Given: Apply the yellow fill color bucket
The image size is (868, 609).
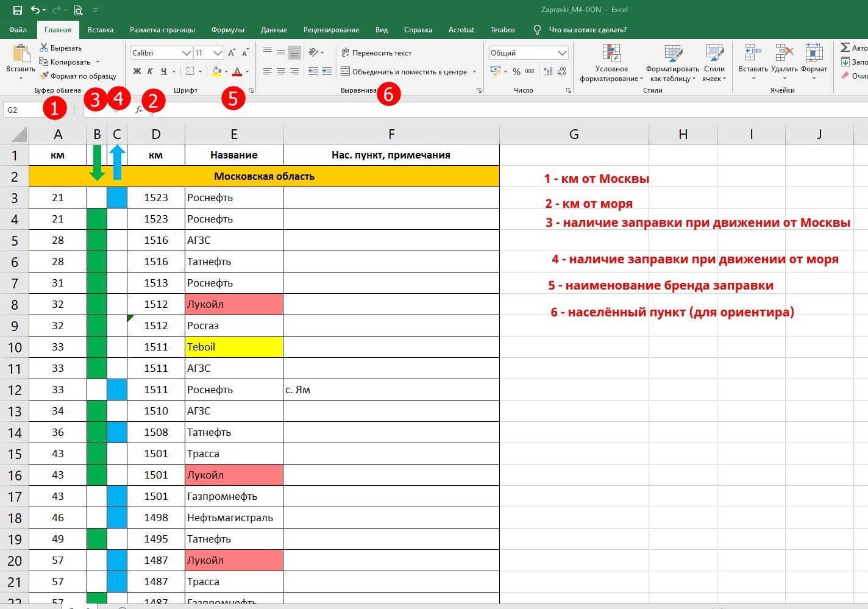Looking at the screenshot, I should coord(216,71).
